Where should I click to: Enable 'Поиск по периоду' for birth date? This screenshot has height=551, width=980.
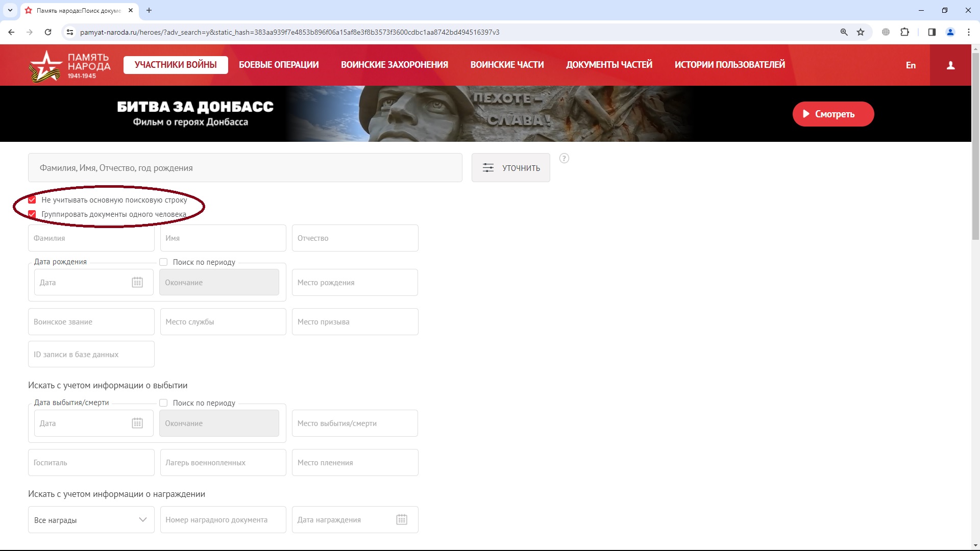(163, 262)
